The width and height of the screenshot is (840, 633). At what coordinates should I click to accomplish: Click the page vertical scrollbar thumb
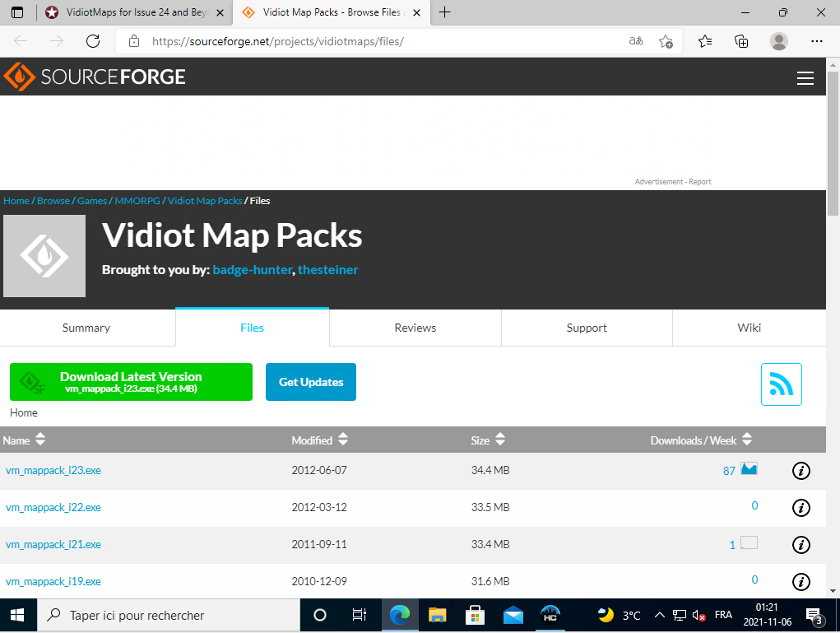[833, 144]
